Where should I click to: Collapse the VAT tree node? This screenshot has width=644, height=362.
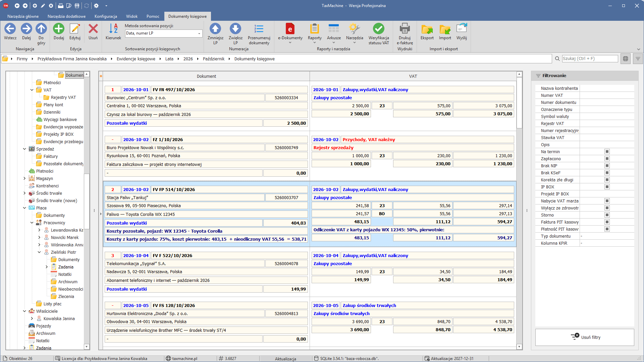(x=32, y=90)
